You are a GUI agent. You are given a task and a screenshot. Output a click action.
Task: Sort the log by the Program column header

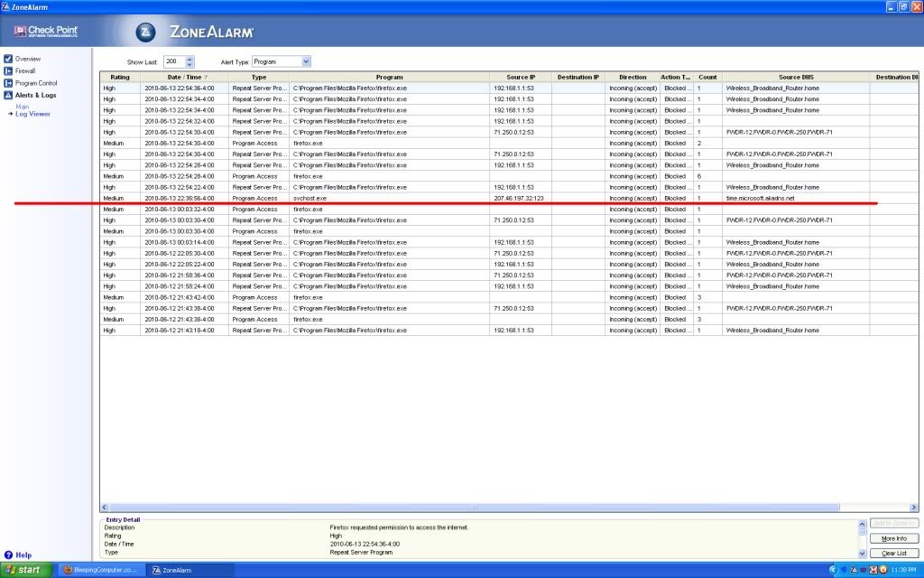[389, 77]
